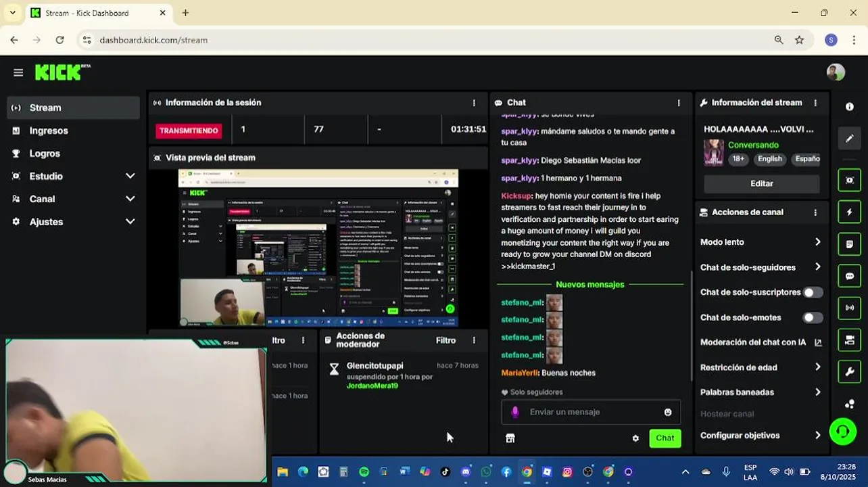Open a new browser tab
Viewport: 868px width, 487px height.
[x=185, y=13]
